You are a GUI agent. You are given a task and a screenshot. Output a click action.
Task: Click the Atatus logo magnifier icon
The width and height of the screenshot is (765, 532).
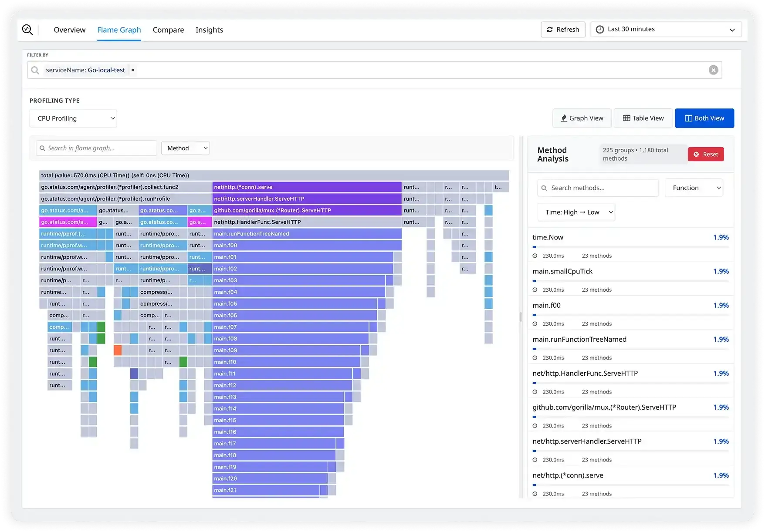point(27,30)
